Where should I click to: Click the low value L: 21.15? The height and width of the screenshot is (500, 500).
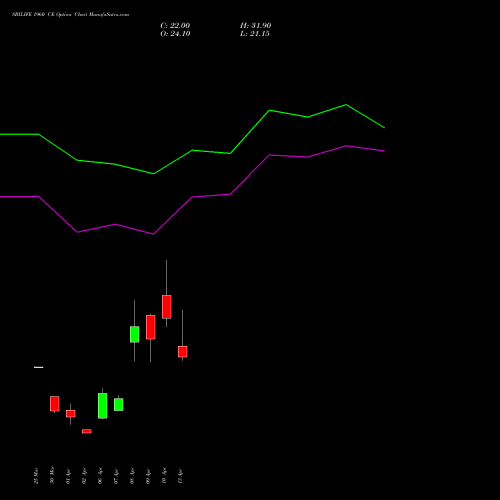pyautogui.click(x=255, y=34)
